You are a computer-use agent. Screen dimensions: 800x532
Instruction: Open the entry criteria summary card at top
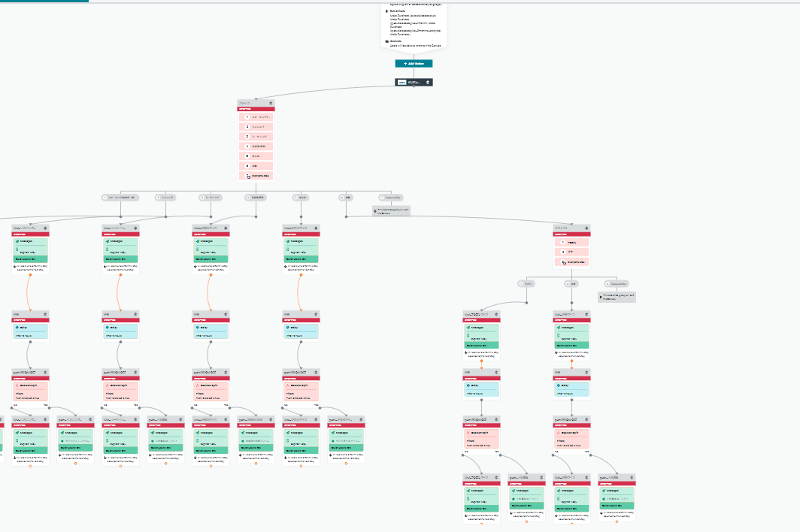coord(414,24)
